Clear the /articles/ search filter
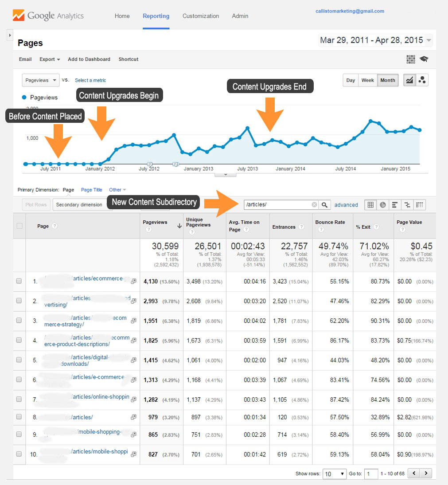This screenshot has height=485, width=448. click(314, 205)
